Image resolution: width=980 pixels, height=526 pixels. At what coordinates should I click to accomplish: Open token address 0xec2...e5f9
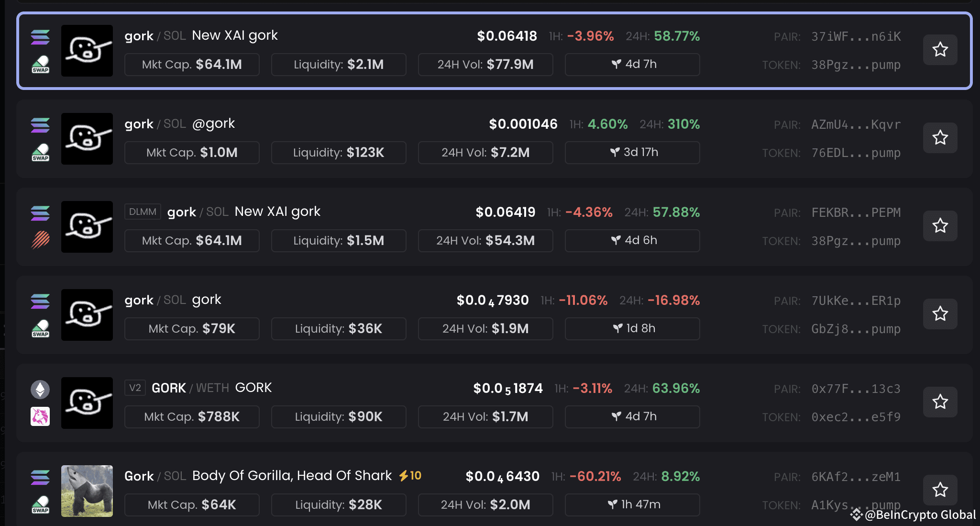(x=856, y=417)
